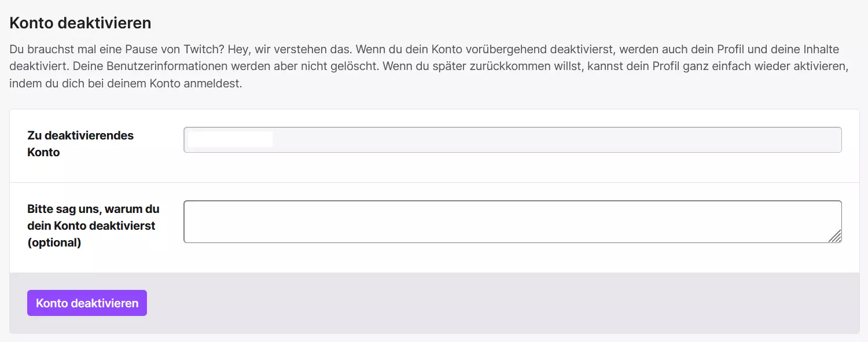Click the purple Konto deaktivieren button
The image size is (868, 342).
[x=87, y=303]
